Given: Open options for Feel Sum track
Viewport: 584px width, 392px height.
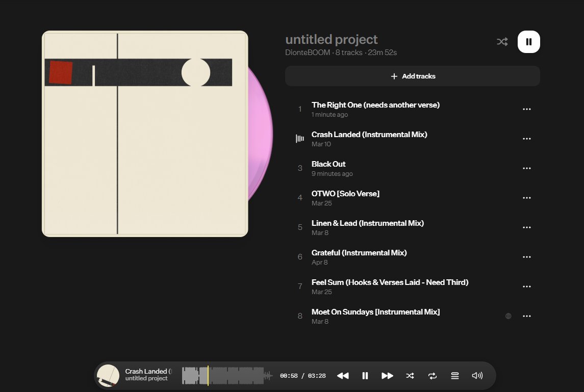Looking at the screenshot, I should pyautogui.click(x=527, y=286).
